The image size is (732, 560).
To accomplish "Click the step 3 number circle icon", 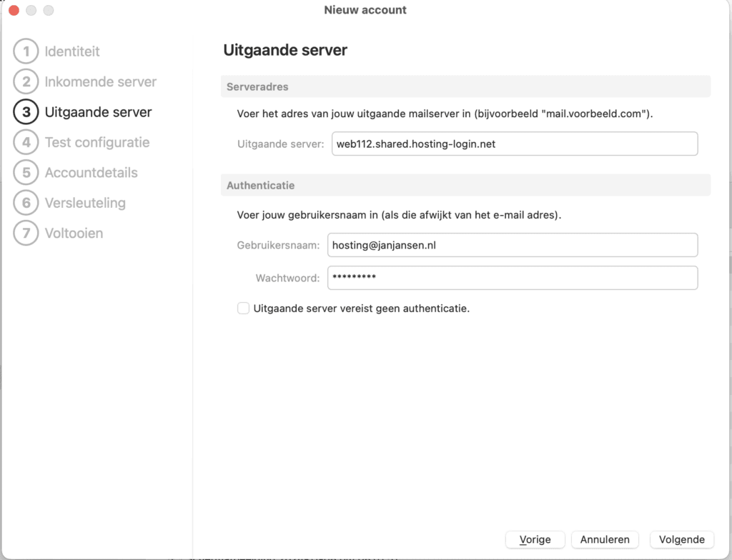I will (x=26, y=112).
